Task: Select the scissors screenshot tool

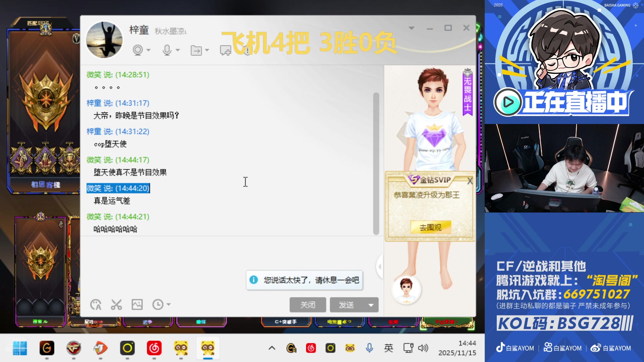Action: 116,305
